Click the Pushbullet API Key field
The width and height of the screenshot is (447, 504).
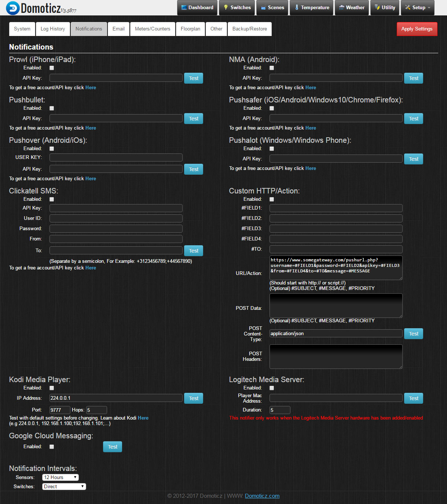116,118
